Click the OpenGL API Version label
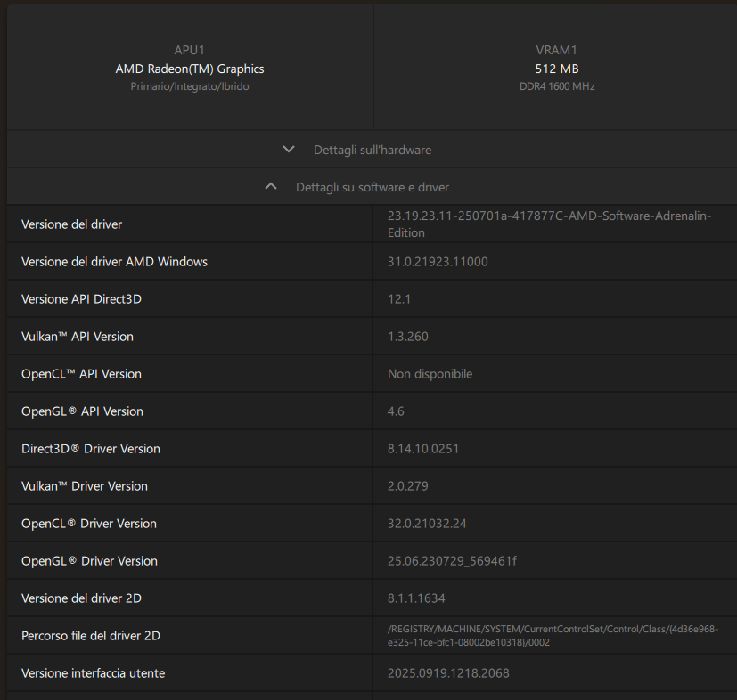 pyautogui.click(x=82, y=411)
